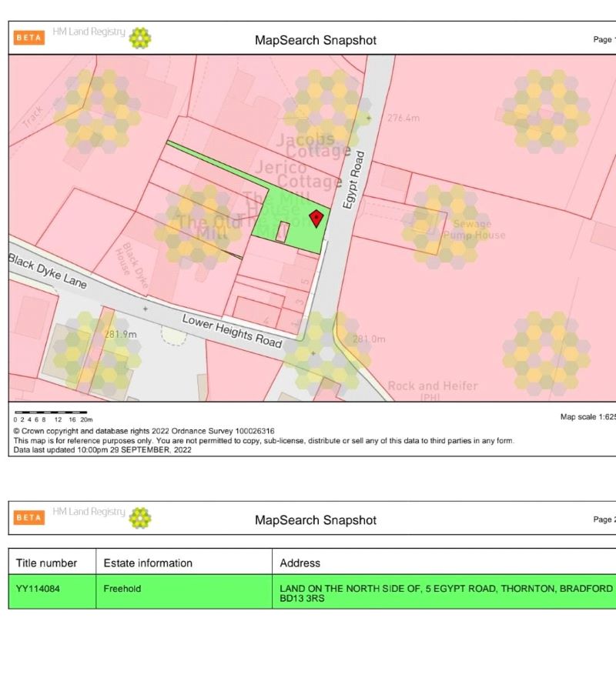Select the small building outline inside the green parcel

[x=283, y=232]
